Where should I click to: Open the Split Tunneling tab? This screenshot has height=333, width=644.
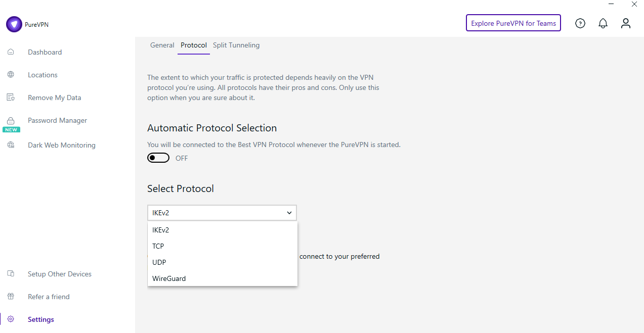[x=236, y=45]
